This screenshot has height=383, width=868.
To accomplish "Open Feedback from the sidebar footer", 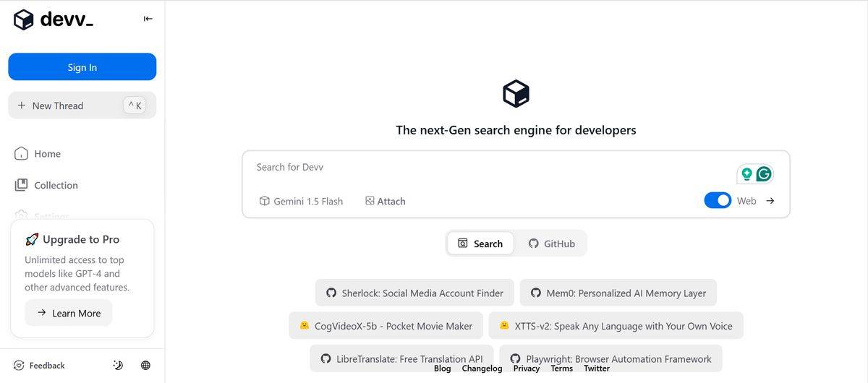I will click(40, 366).
